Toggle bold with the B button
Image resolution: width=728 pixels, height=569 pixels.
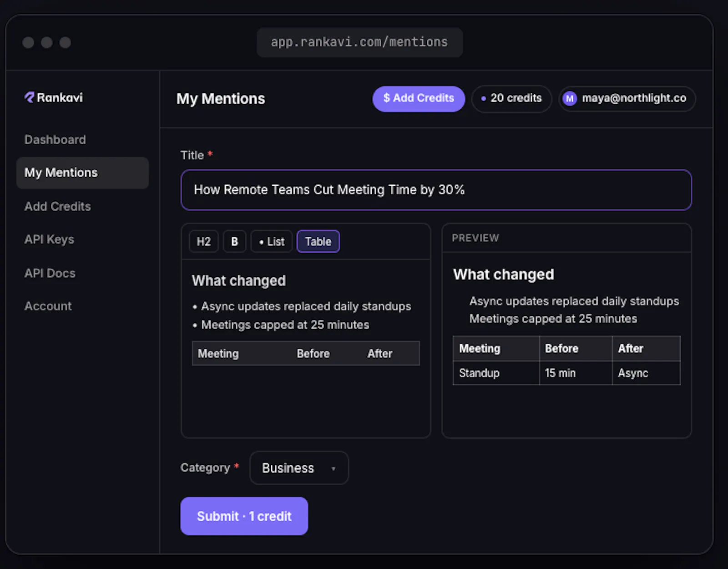[x=234, y=241]
